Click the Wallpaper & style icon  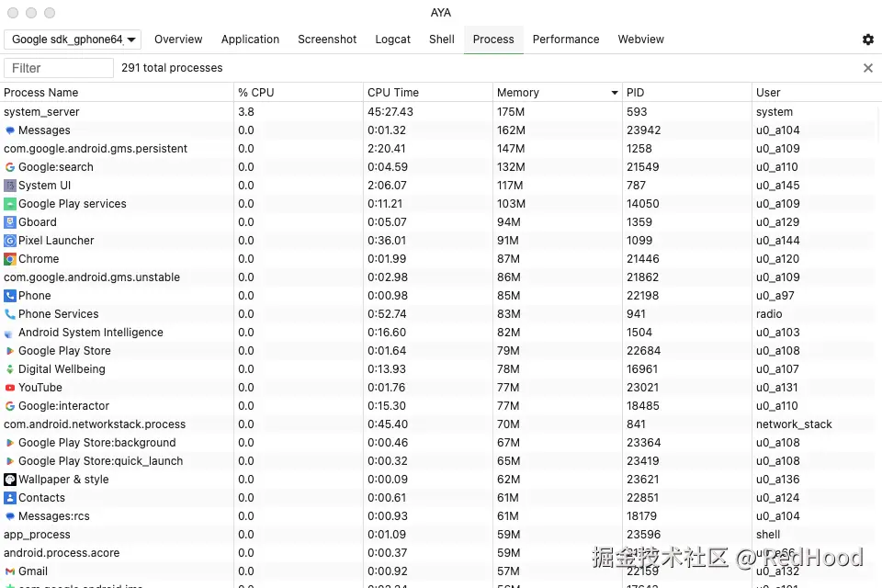pyautogui.click(x=9, y=480)
